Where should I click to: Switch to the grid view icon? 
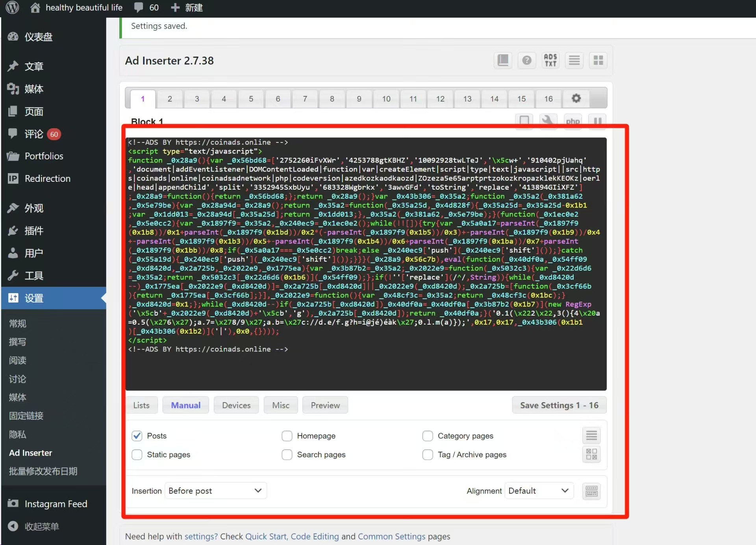pos(598,61)
